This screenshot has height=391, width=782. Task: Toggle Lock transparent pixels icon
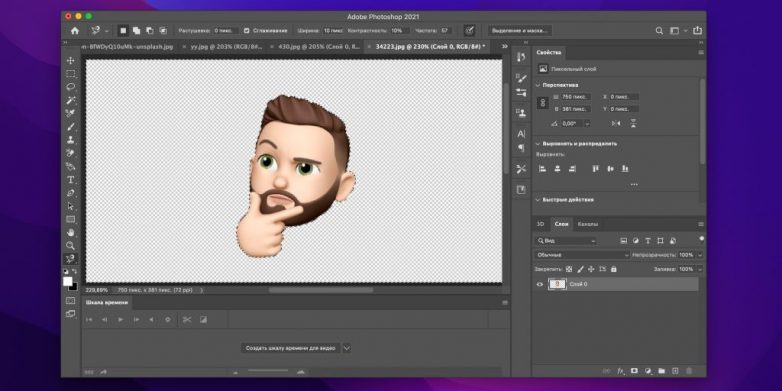pyautogui.click(x=569, y=269)
